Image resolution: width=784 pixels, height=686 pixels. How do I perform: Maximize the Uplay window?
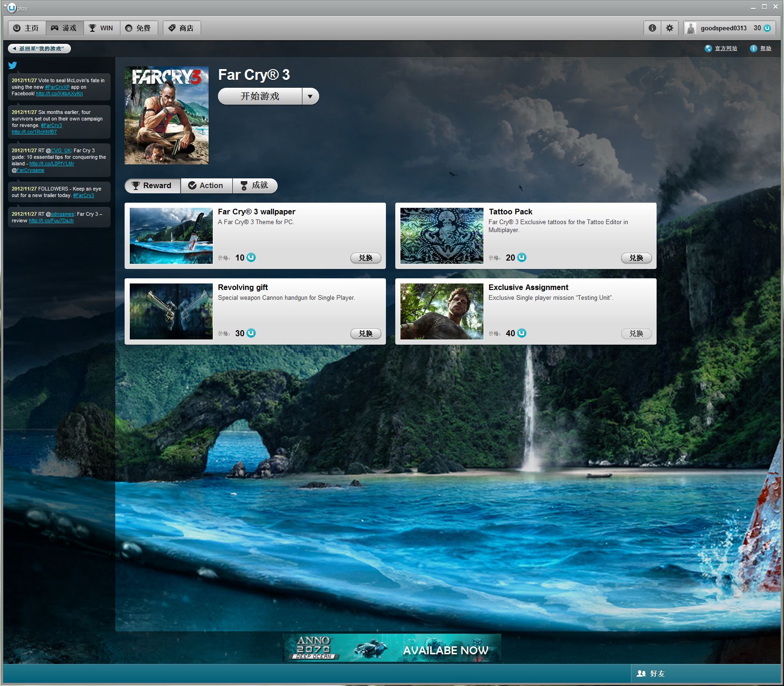[764, 7]
